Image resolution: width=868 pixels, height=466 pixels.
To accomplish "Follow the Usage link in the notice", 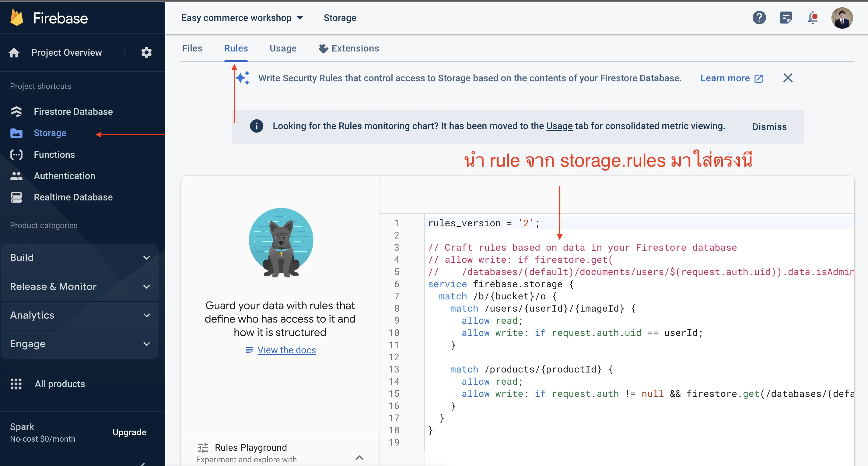I will [559, 126].
